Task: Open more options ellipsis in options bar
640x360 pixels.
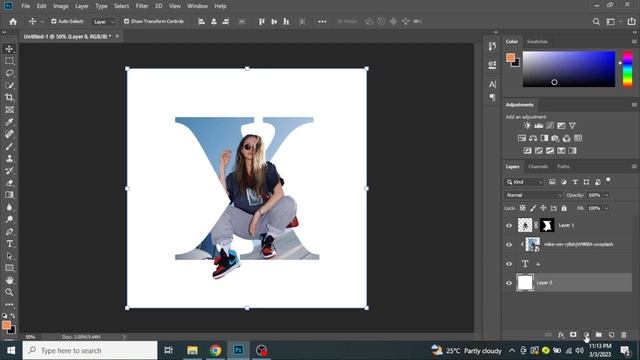Action: [322, 22]
